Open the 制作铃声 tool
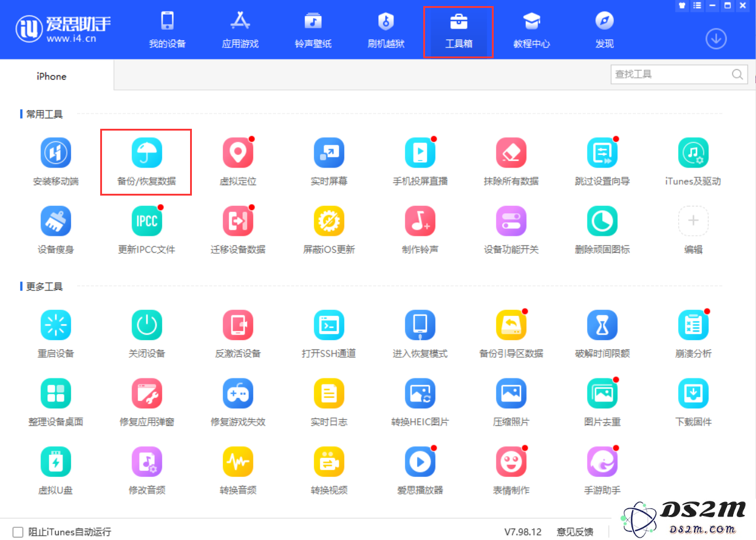This screenshot has height=540, width=756. (x=420, y=221)
